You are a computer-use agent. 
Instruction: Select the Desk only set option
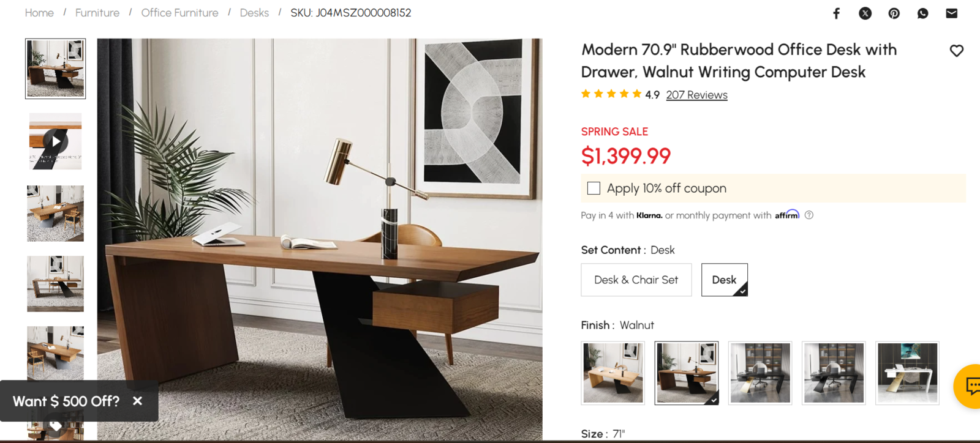(724, 280)
